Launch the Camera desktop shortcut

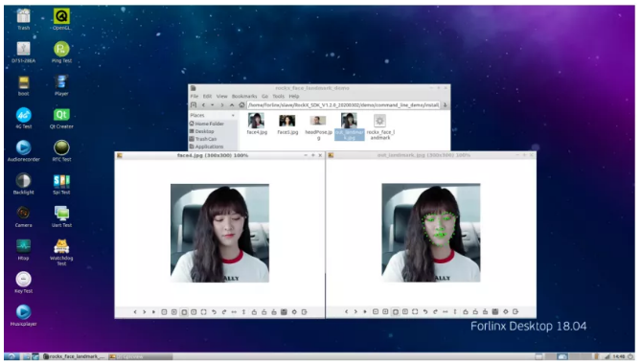click(x=23, y=216)
